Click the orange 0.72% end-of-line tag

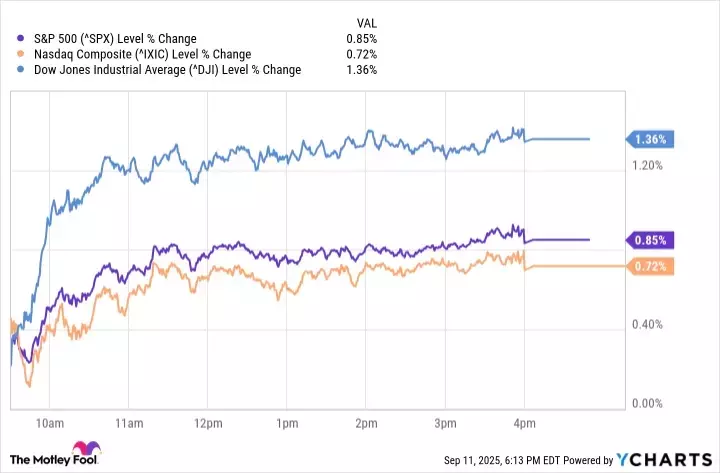click(x=648, y=267)
